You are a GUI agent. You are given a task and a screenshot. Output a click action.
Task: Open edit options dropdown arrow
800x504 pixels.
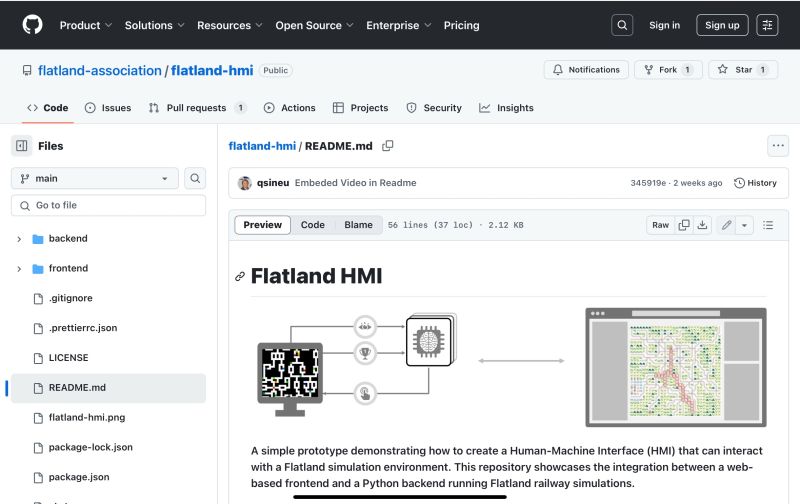coord(745,225)
